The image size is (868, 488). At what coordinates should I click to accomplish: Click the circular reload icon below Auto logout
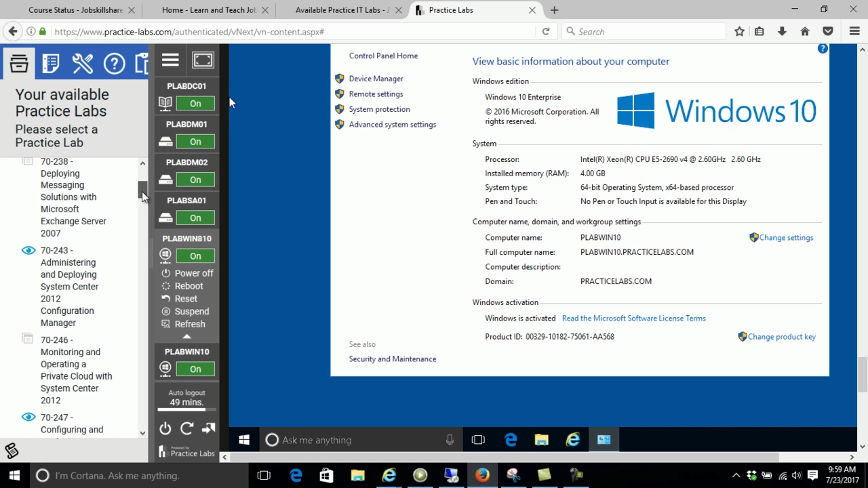[187, 428]
